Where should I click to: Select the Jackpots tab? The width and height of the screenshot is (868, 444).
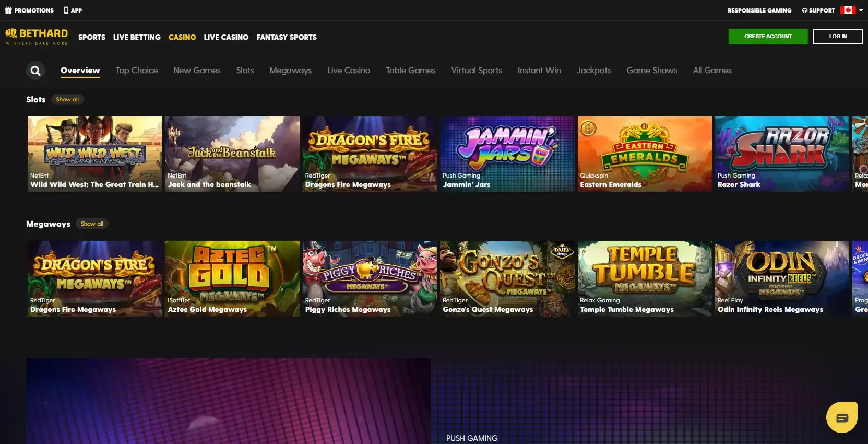(x=593, y=71)
